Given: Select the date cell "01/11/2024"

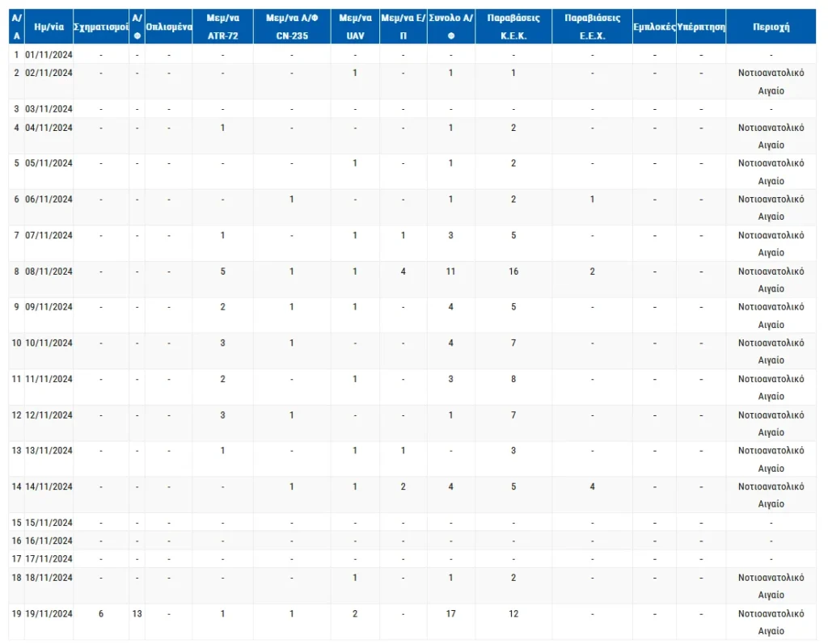Looking at the screenshot, I should point(49,54).
